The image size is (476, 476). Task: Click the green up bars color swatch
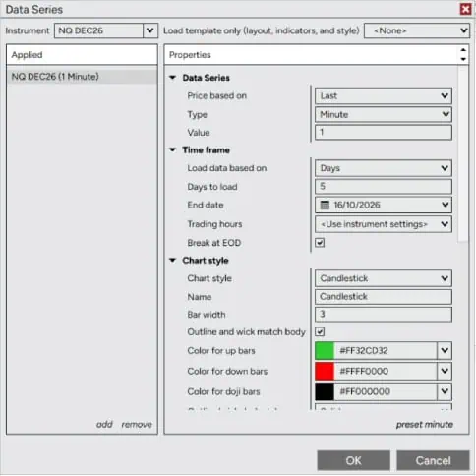(325, 350)
